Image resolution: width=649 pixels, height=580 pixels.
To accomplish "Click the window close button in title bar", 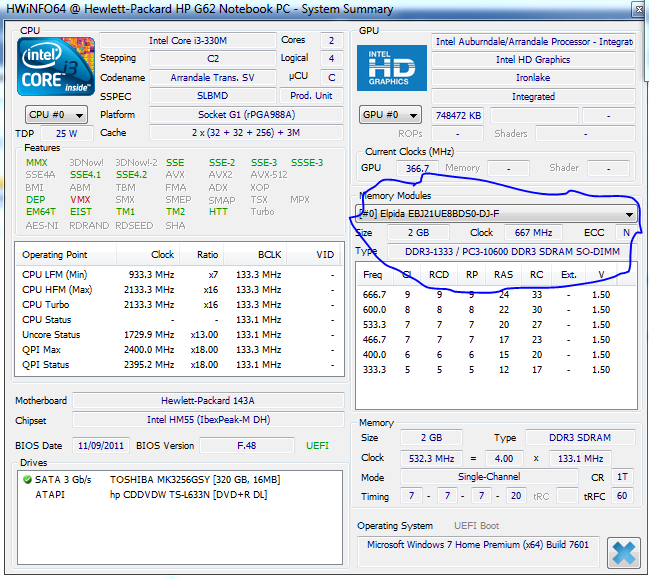I will click(x=639, y=10).
